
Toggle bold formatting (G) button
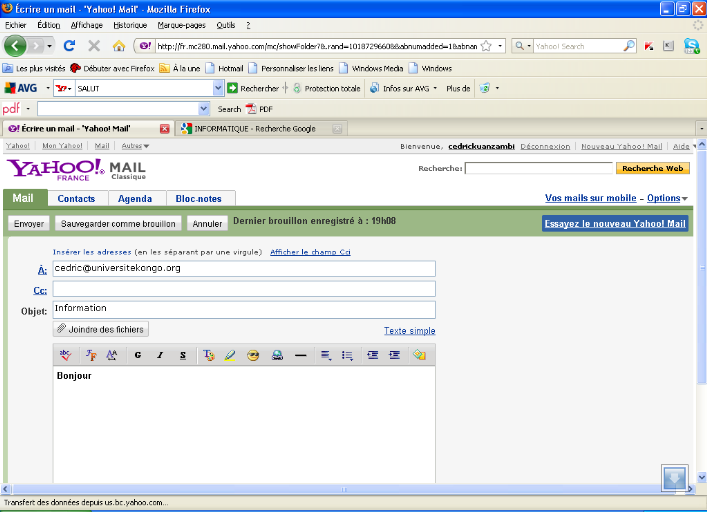(138, 355)
